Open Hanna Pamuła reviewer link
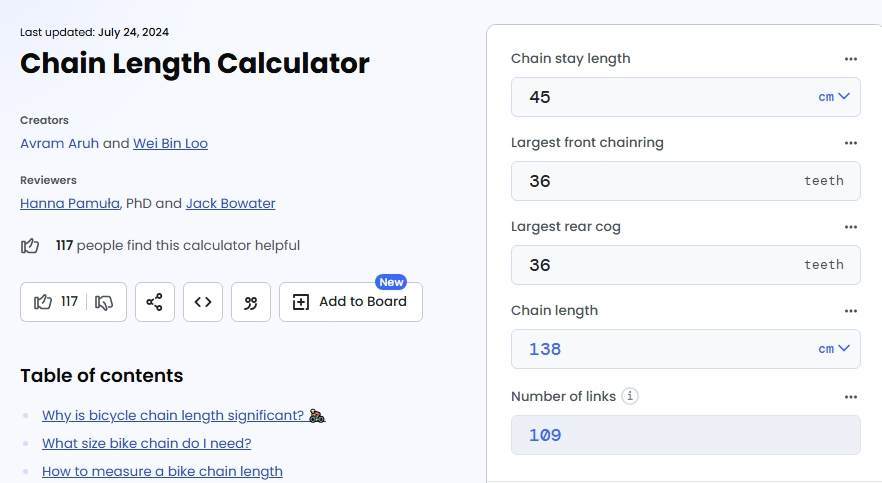This screenshot has width=882, height=483. [70, 204]
